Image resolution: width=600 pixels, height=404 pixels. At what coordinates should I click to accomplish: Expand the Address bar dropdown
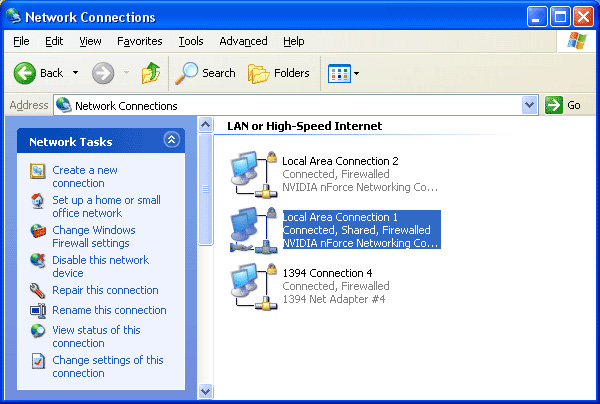[530, 105]
